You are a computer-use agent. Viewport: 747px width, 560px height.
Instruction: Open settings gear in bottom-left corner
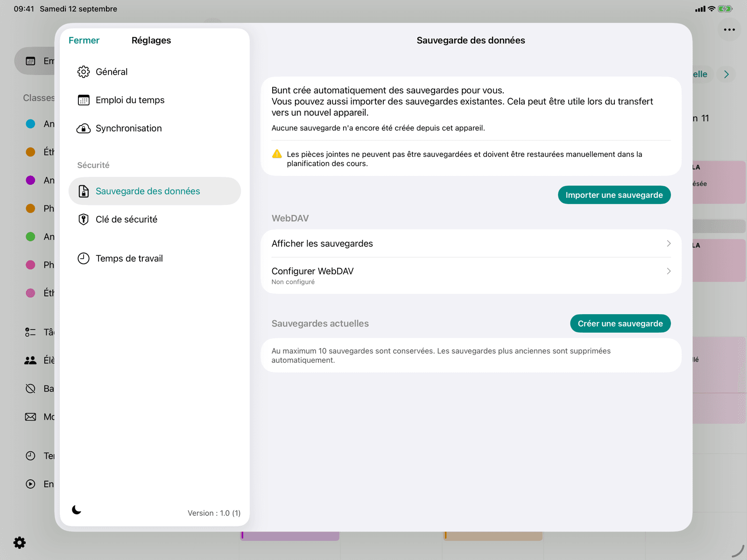pyautogui.click(x=20, y=543)
